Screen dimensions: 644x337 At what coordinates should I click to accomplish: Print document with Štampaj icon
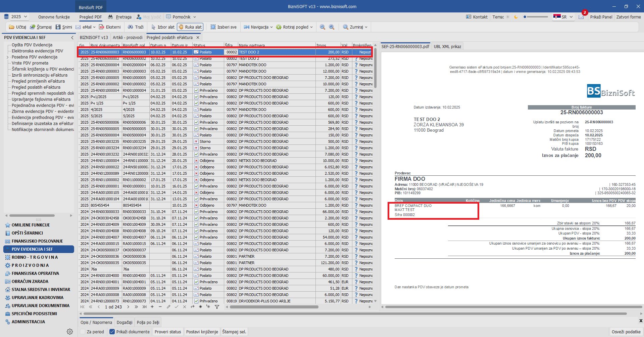(x=33, y=27)
